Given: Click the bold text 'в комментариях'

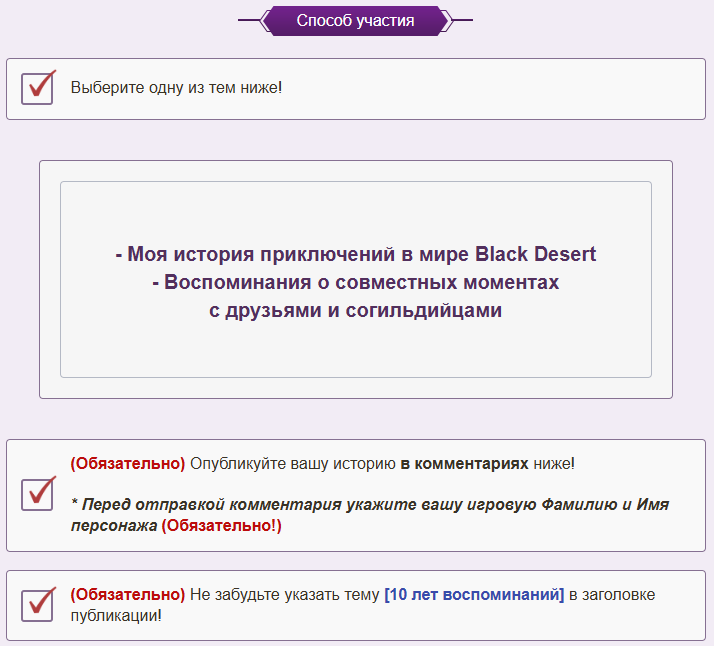Looking at the screenshot, I should [464, 463].
